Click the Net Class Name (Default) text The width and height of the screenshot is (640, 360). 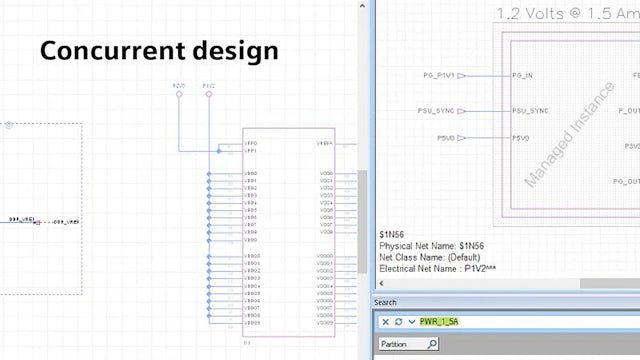(429, 257)
